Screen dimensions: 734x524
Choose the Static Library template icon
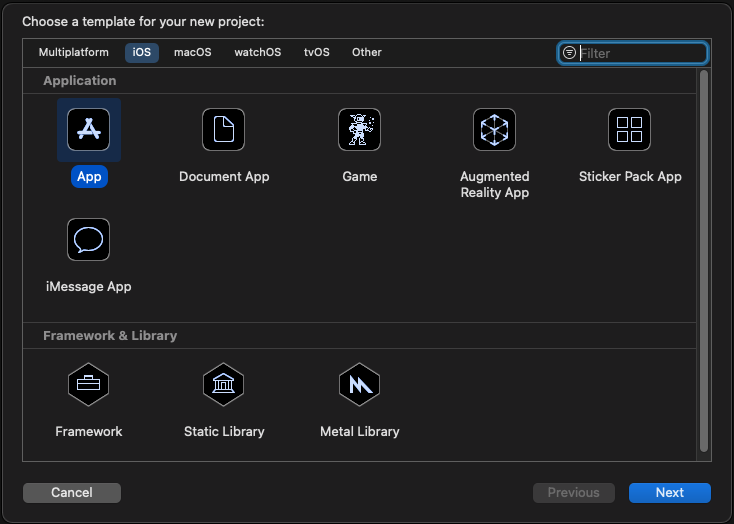(x=223, y=384)
